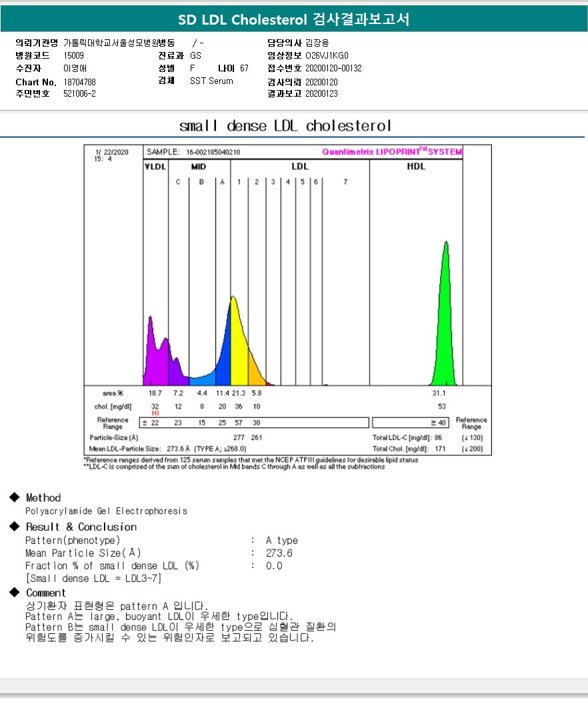Click the sample ID '16-002185040210'
The height and width of the screenshot is (708, 588).
[213, 152]
